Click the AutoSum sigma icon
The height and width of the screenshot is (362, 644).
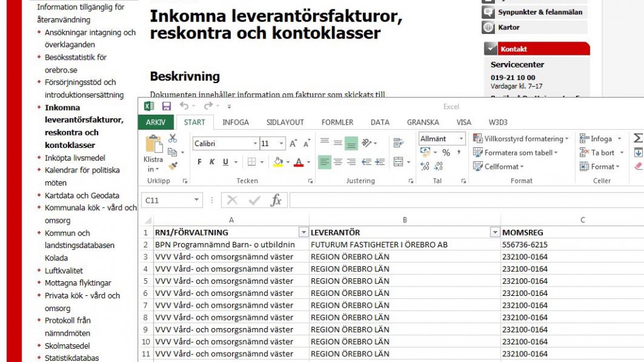point(638,139)
